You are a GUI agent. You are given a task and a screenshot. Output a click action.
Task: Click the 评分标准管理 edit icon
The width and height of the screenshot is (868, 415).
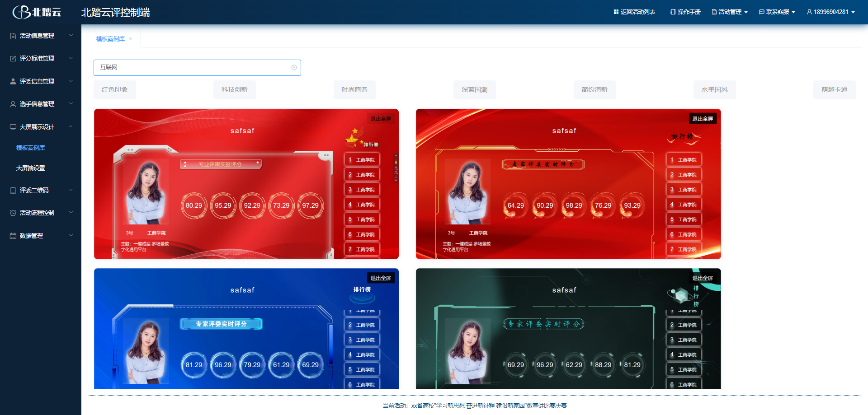point(13,58)
